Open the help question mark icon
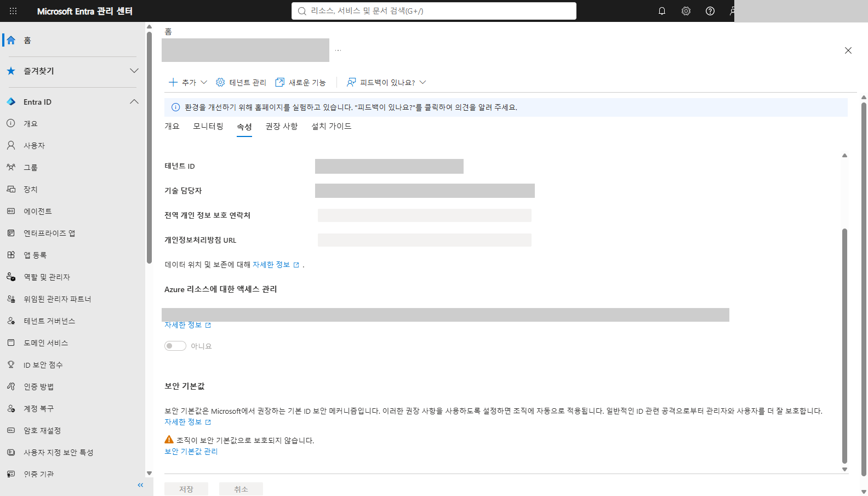 [710, 11]
